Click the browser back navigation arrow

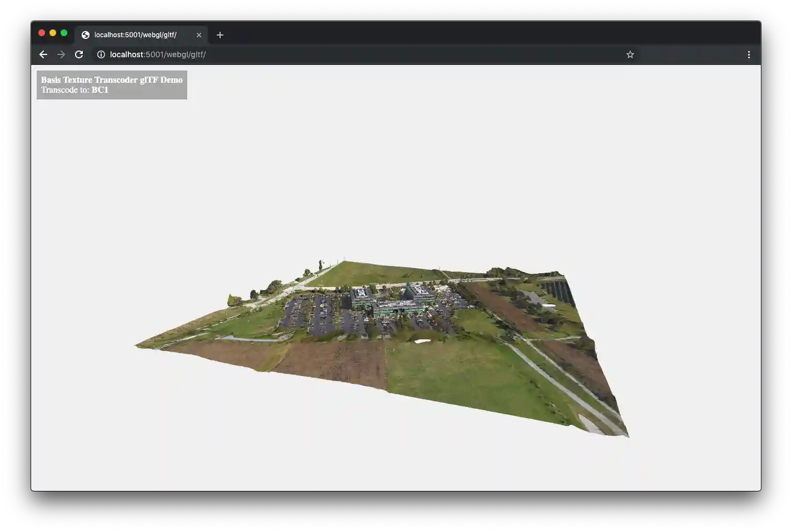pyautogui.click(x=43, y=54)
